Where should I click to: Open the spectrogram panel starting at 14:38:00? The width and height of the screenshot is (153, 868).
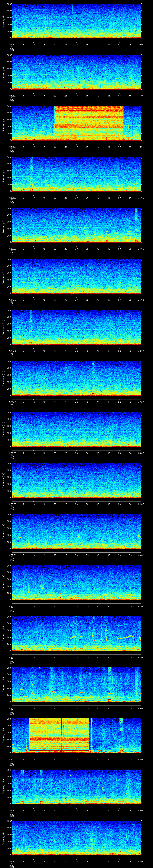pyautogui.click(x=76, y=481)
